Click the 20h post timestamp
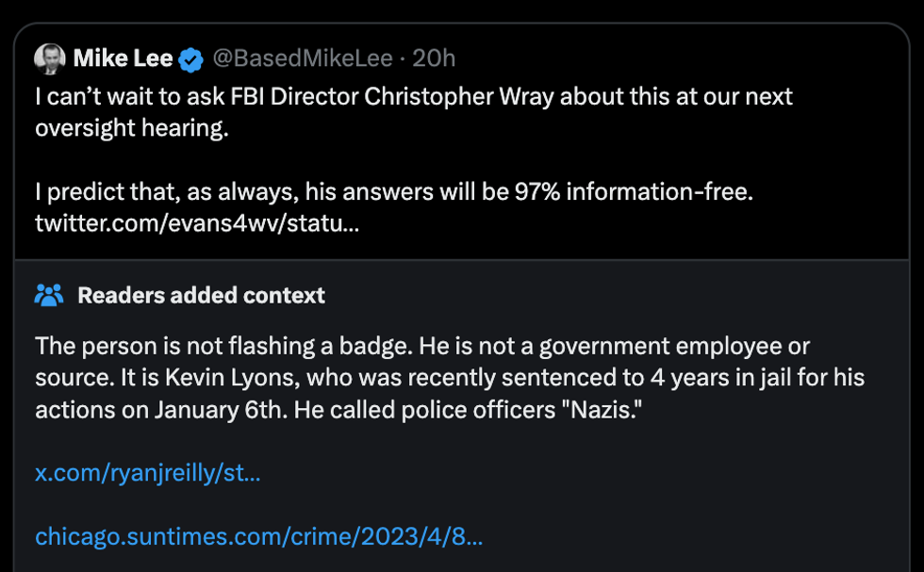The width and height of the screenshot is (924, 572). point(434,59)
